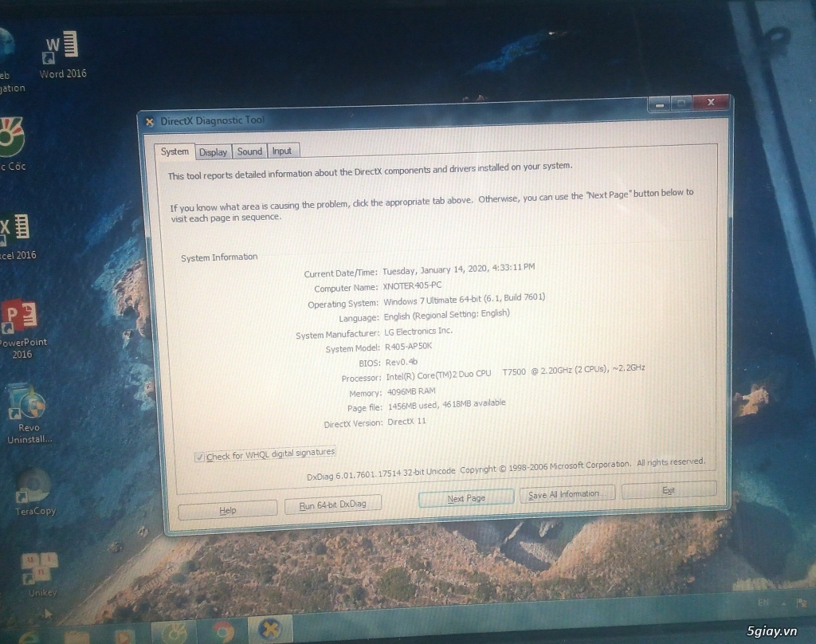
Task: Open the Cốc Cốc browser desktop icon
Action: pyautogui.click(x=12, y=144)
